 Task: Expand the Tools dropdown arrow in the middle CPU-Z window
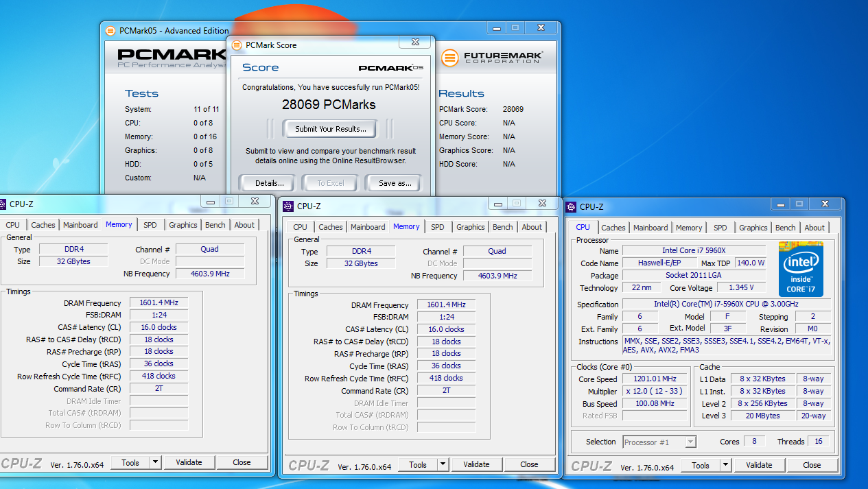click(x=443, y=464)
